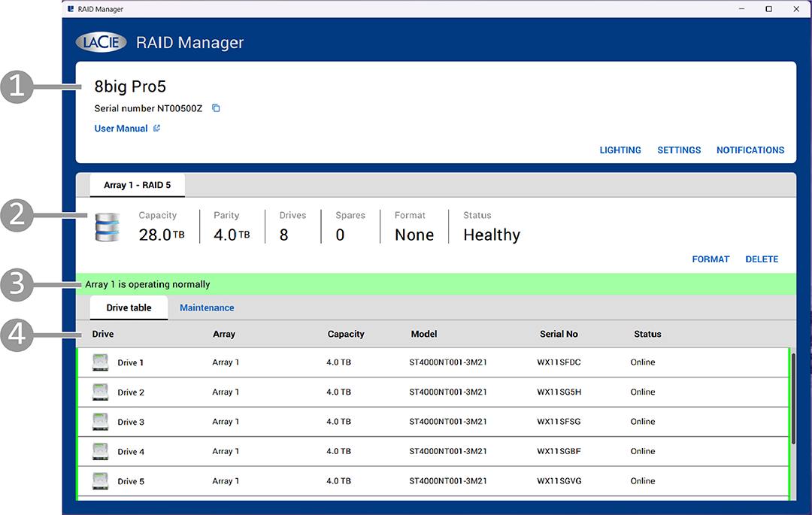Click the Drive column header
Viewport: 812px width, 515px height.
tap(103, 335)
